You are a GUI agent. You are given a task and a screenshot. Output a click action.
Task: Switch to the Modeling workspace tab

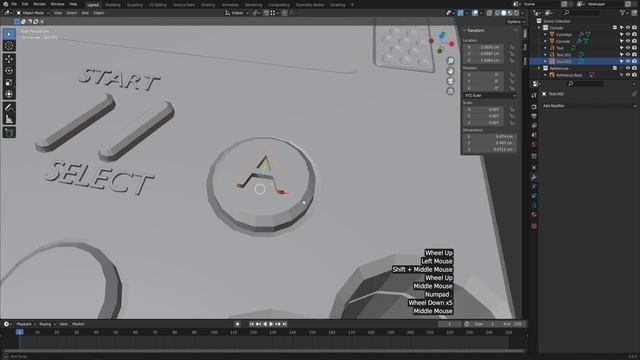(113, 5)
